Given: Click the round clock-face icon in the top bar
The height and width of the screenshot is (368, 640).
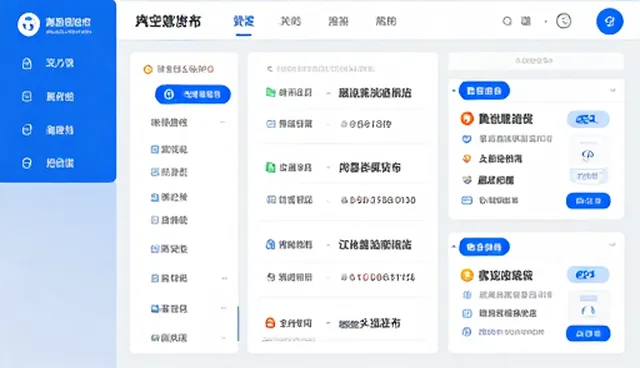Looking at the screenshot, I should tap(564, 21).
